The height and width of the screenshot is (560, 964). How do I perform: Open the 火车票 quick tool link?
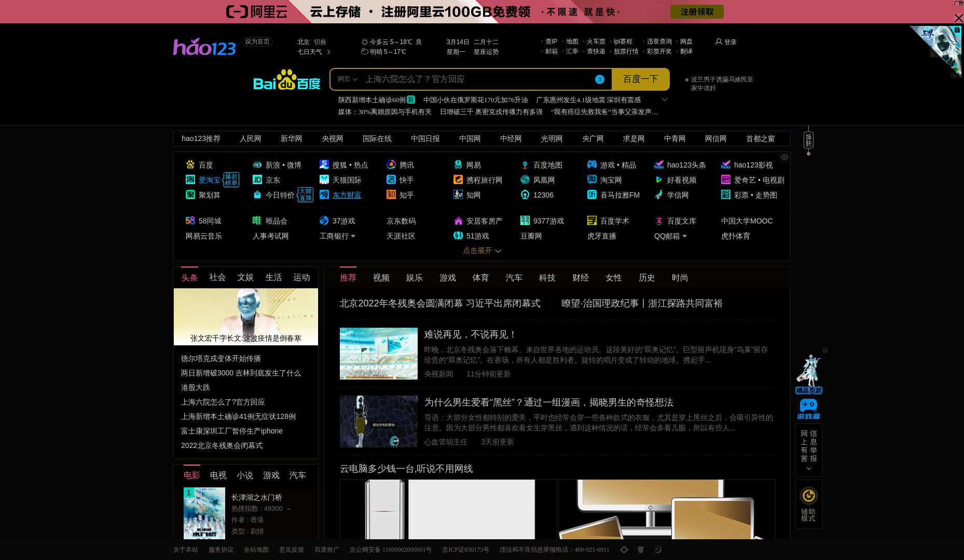point(596,41)
